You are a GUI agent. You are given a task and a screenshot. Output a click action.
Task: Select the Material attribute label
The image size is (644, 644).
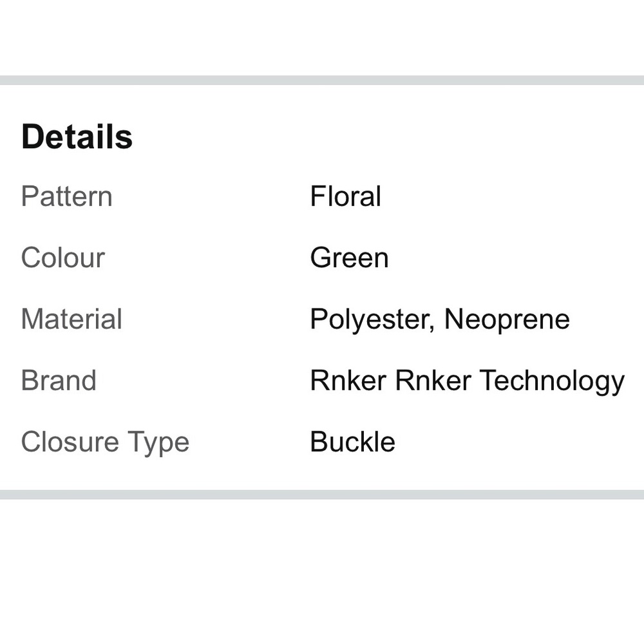(x=71, y=319)
